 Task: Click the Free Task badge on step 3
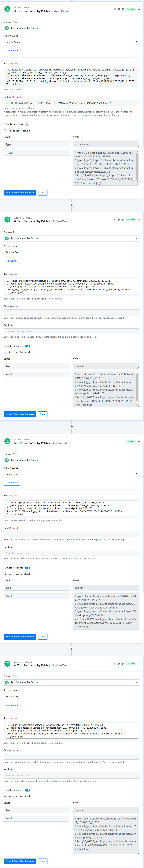coord(131,9)
